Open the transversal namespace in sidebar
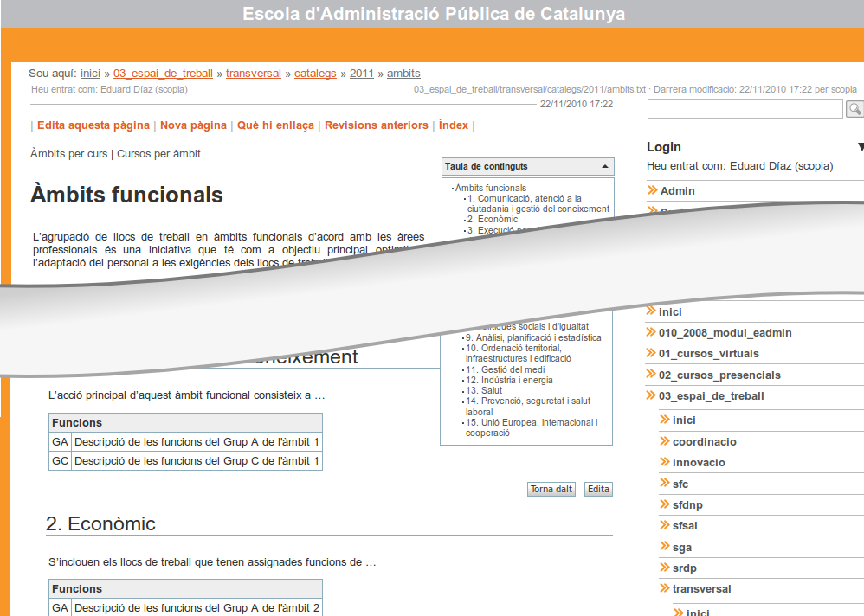This screenshot has width=864, height=616. click(x=701, y=589)
